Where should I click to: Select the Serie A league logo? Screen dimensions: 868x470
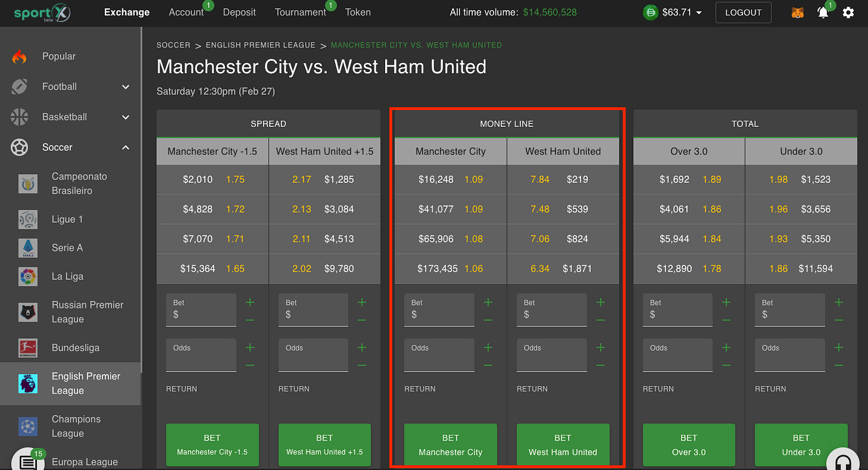click(28, 248)
